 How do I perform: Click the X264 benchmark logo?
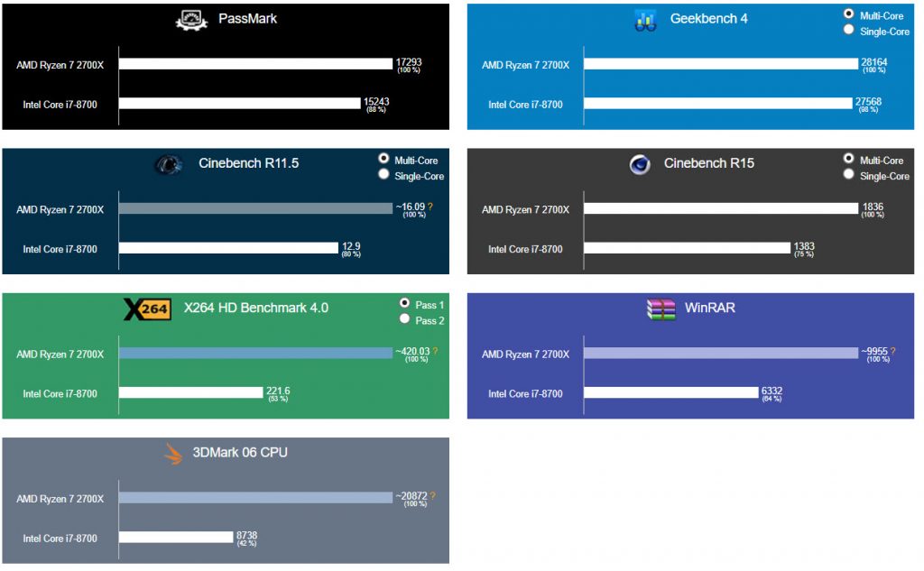pyautogui.click(x=146, y=309)
